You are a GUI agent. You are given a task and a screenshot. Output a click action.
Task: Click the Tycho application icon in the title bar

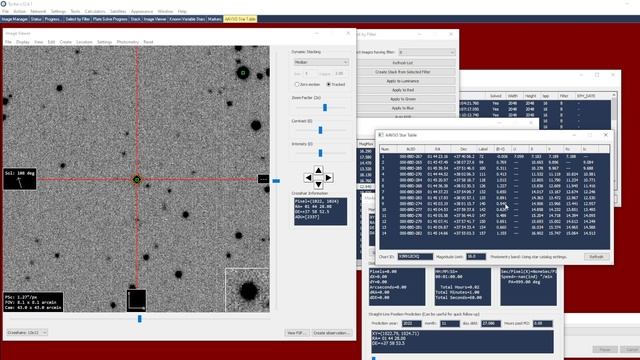[x=3, y=4]
